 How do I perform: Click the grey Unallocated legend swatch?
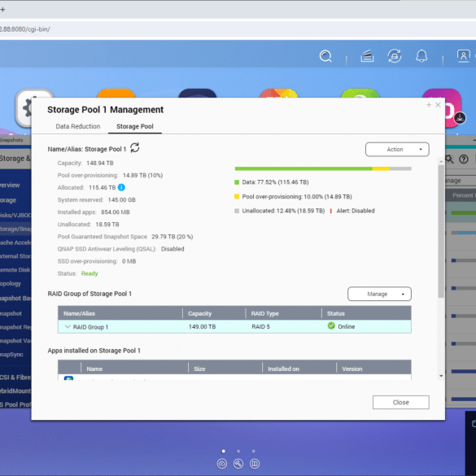pyautogui.click(x=237, y=211)
